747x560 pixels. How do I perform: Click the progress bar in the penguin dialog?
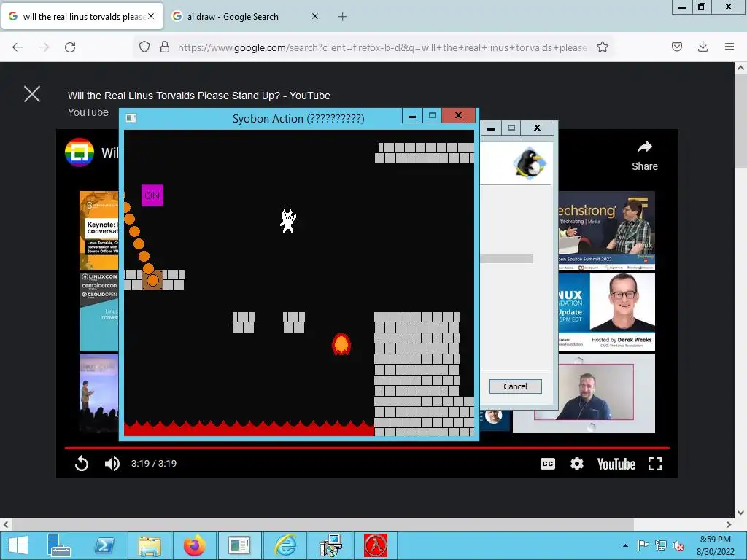point(506,259)
